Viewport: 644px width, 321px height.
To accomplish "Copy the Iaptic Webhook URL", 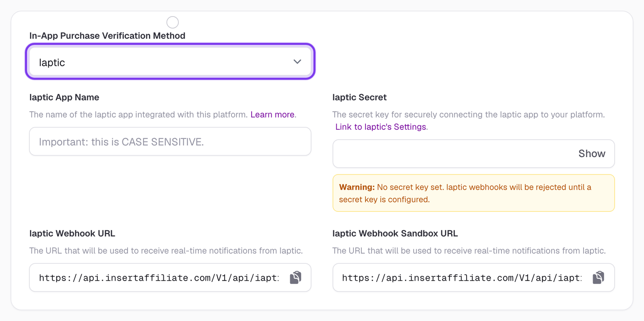I will click(x=296, y=278).
